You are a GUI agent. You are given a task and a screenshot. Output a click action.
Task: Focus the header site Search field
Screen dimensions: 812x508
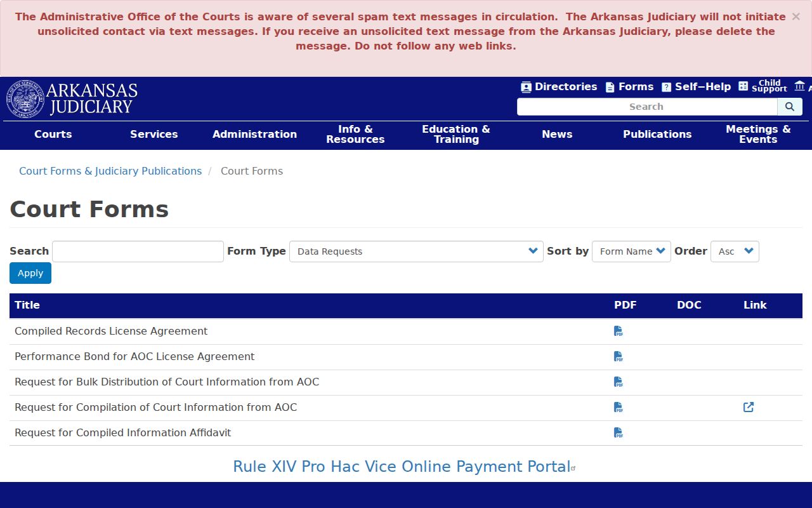646,107
